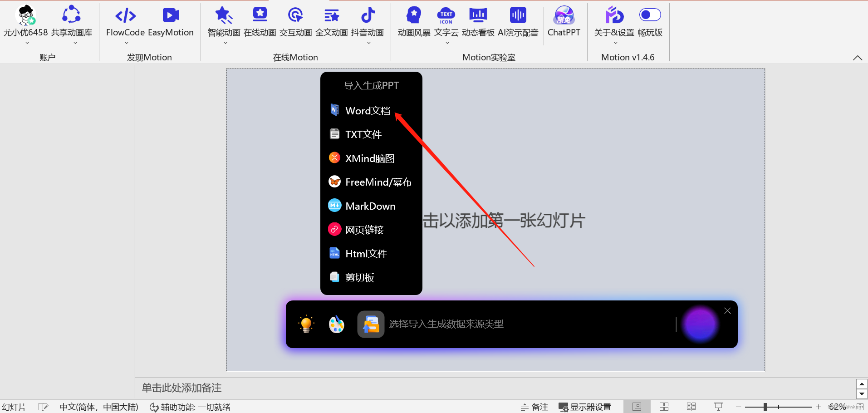868x413 pixels.
Task: Click the 智能动画 smart animation icon
Action: 224,16
